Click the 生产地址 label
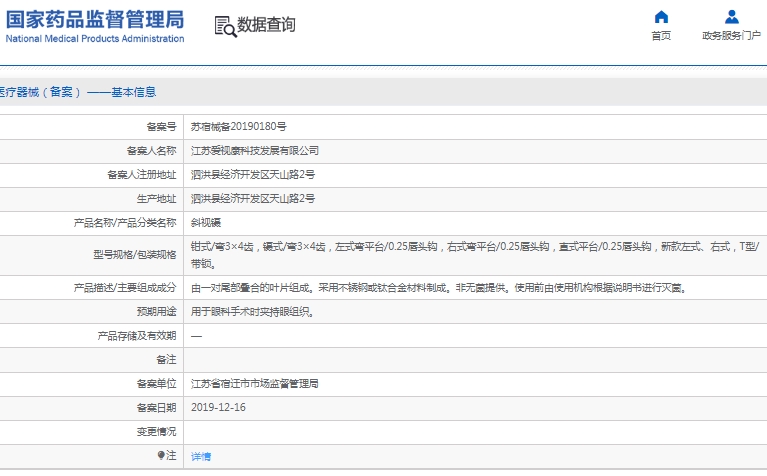 pyautogui.click(x=157, y=199)
